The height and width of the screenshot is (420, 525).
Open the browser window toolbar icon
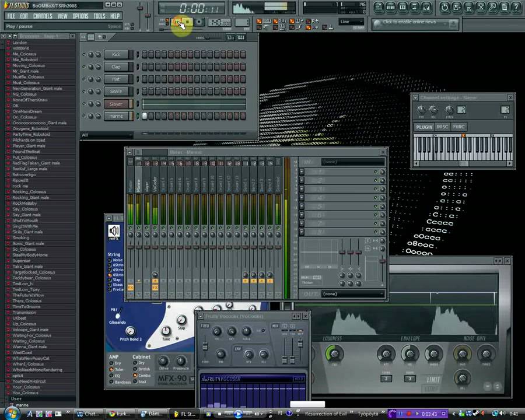coord(414,7)
